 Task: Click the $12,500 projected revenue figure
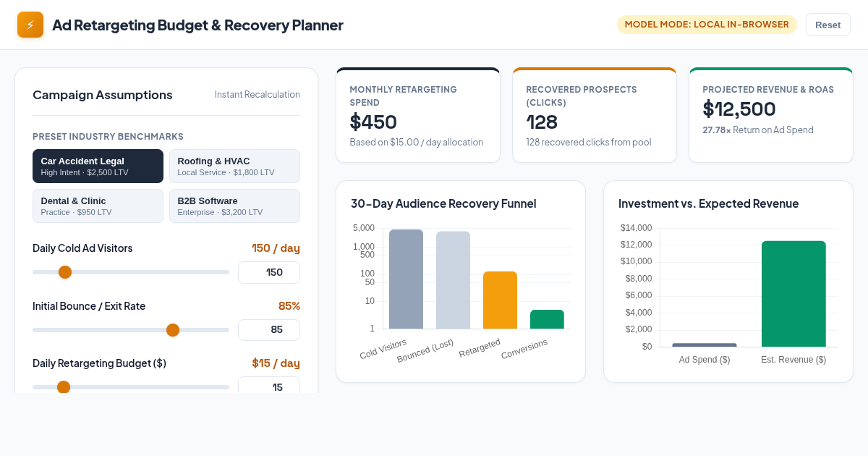(x=739, y=109)
